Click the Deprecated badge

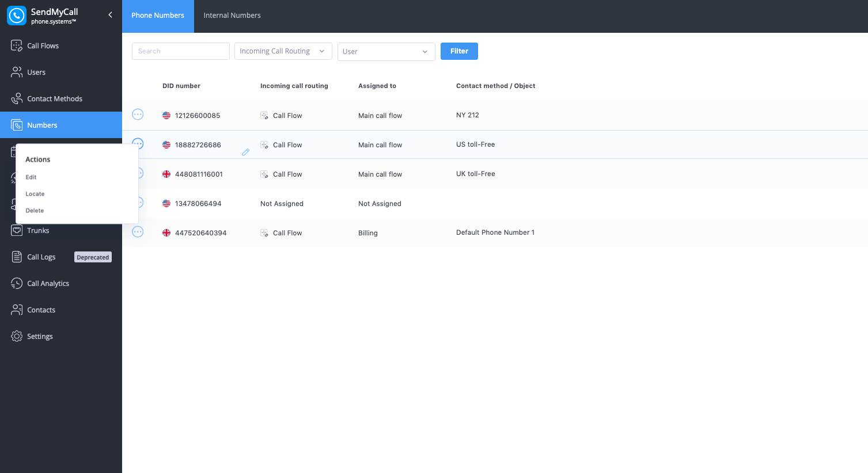click(93, 257)
